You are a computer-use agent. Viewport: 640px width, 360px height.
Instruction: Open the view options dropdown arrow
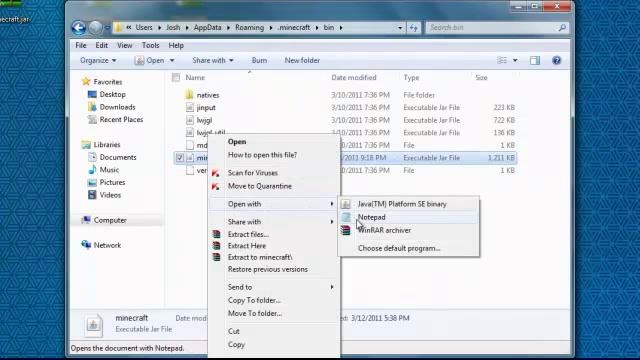(515, 60)
